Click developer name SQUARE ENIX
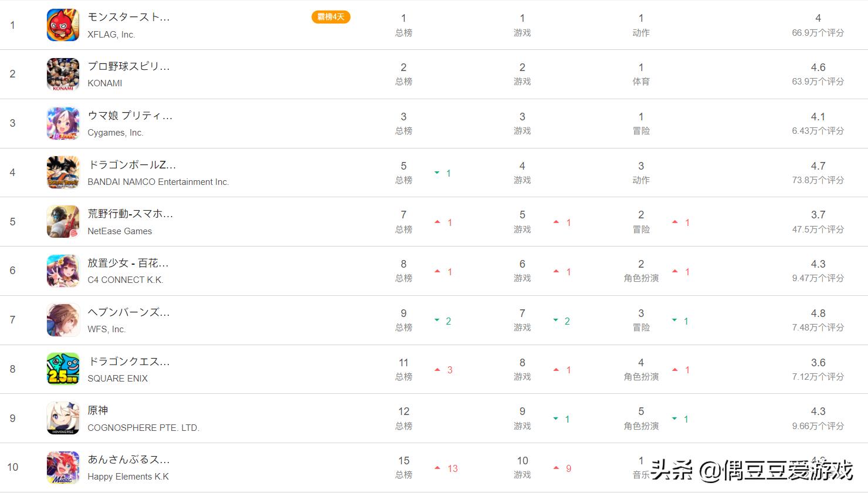The image size is (868, 496). 118,379
